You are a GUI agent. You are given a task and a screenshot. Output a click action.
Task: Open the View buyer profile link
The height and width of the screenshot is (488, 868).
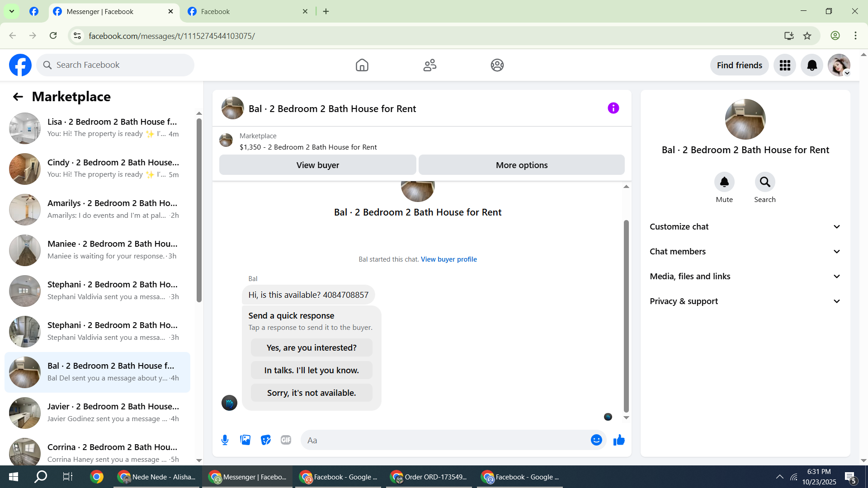tap(448, 259)
